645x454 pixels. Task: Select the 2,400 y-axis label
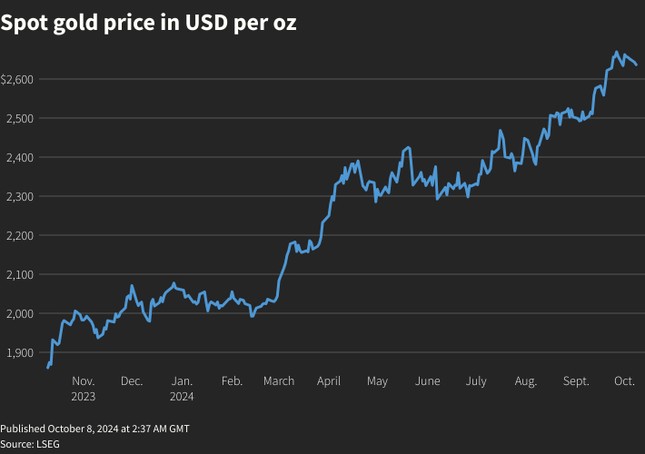point(20,157)
